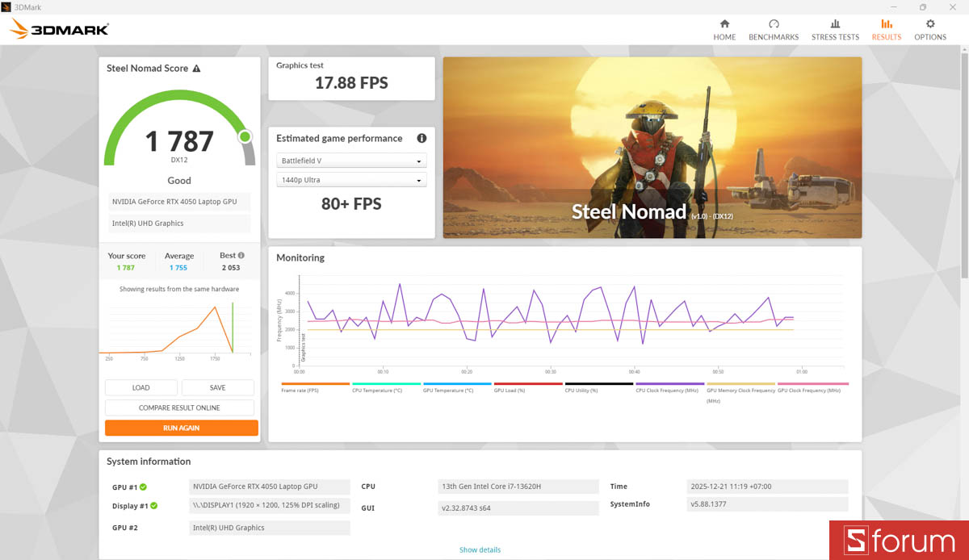This screenshot has width=969, height=560.
Task: Click the warning triangle beside Steel Nomad Score
Action: tap(195, 69)
